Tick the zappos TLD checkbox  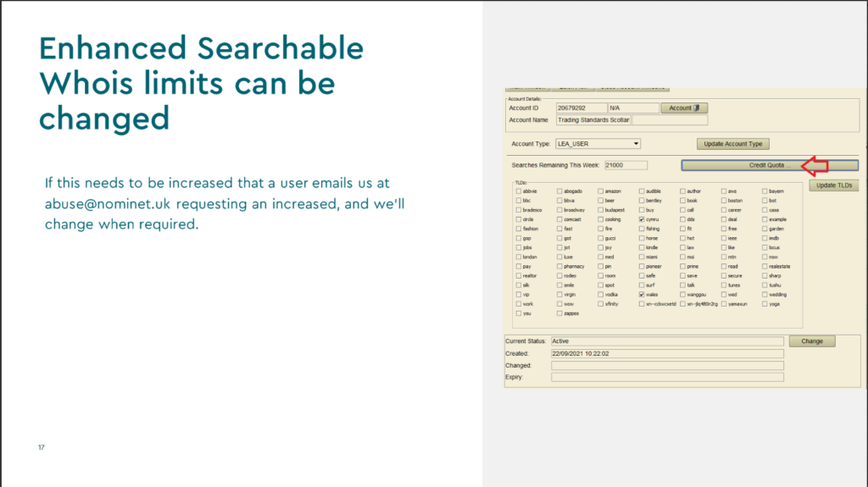559,313
